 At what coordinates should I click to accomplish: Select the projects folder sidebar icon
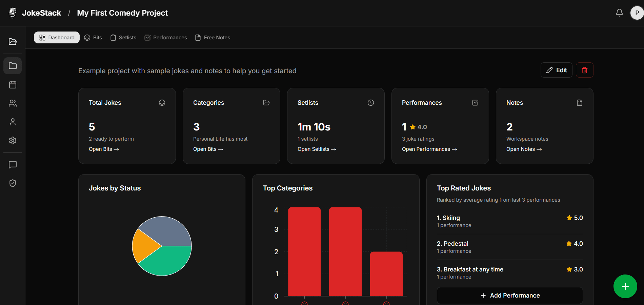click(x=13, y=66)
